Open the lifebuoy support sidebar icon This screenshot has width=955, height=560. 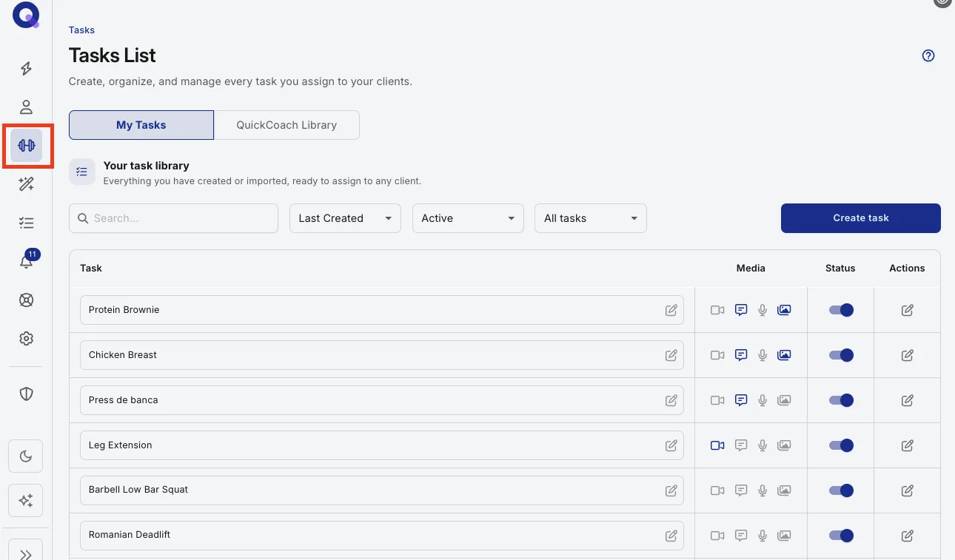(x=26, y=300)
